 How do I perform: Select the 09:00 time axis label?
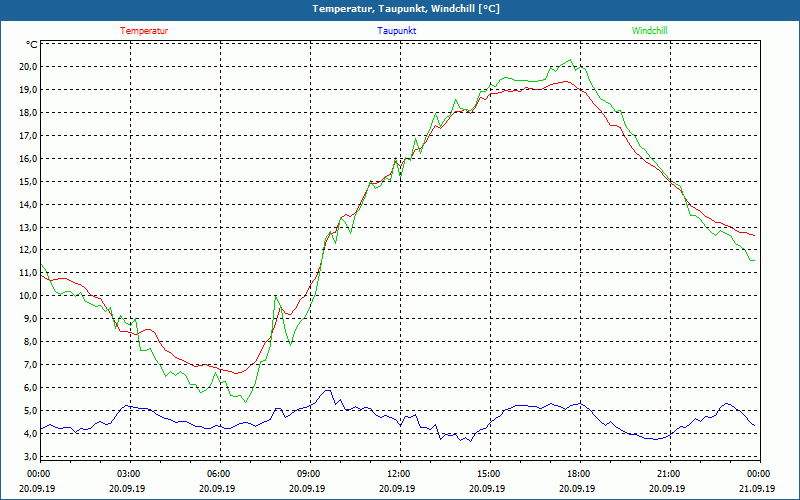(x=309, y=474)
